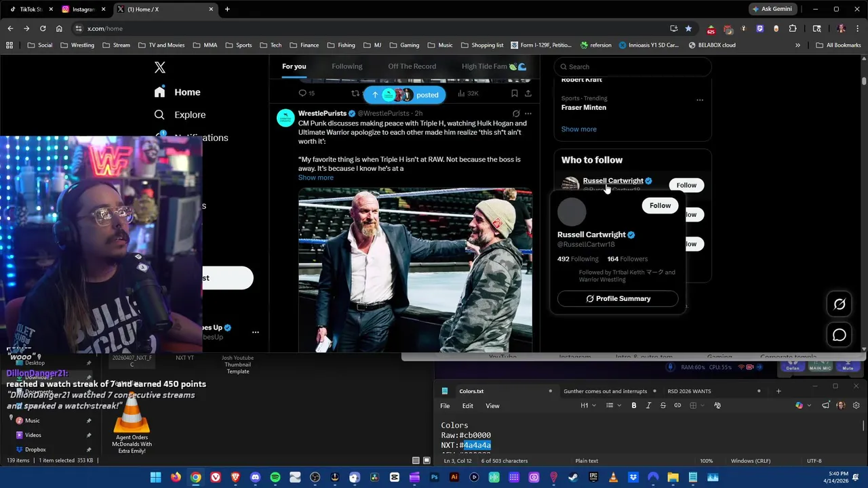The image size is (868, 488).
Task: Toggle italic formatting in Notepad
Action: [x=648, y=405]
